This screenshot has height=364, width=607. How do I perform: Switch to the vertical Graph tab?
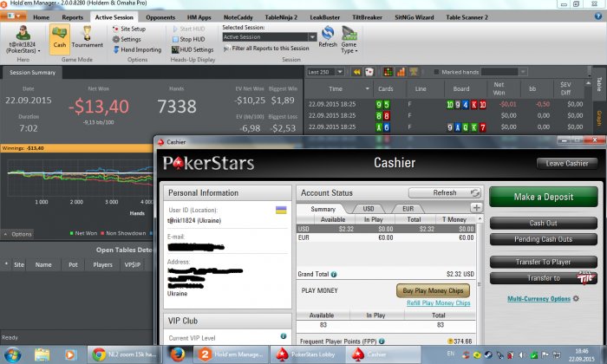(599, 119)
